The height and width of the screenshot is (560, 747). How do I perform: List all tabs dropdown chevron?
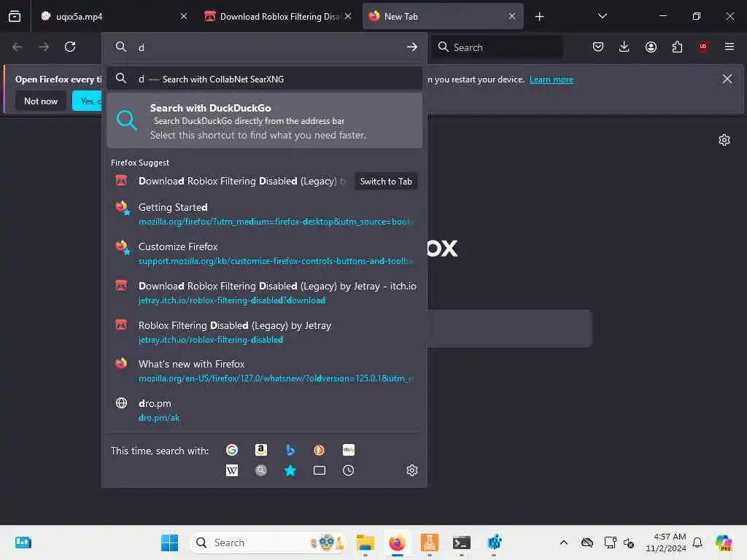point(602,16)
